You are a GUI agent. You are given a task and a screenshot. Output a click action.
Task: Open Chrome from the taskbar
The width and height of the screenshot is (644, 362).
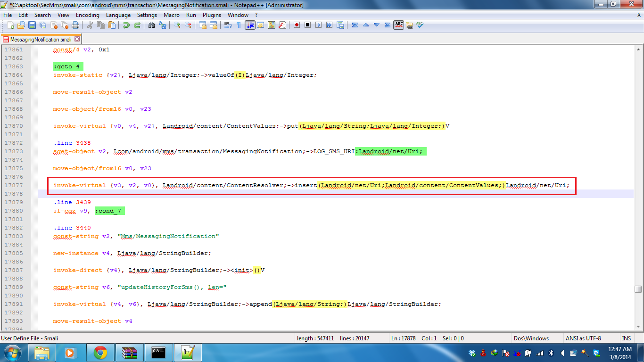(x=100, y=352)
